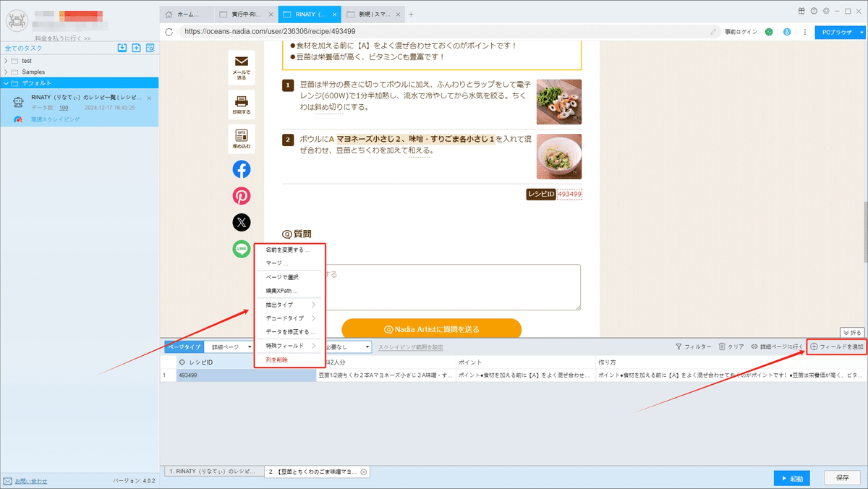Screen dimensions: 868x489
Task: Expand the デコードタイプ submenu
Action: pos(292,318)
